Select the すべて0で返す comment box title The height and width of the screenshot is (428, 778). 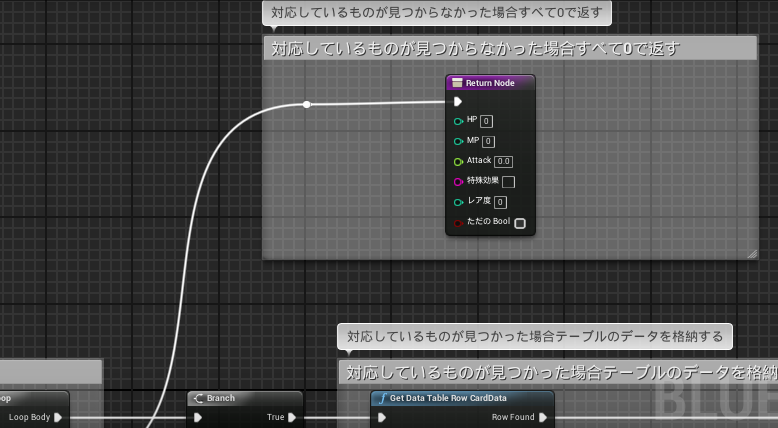510,49
